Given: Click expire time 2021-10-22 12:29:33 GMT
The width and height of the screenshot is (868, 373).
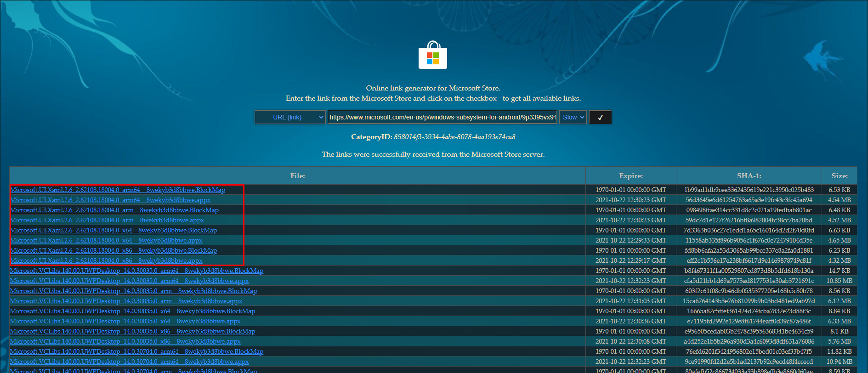Looking at the screenshot, I should (x=631, y=240).
